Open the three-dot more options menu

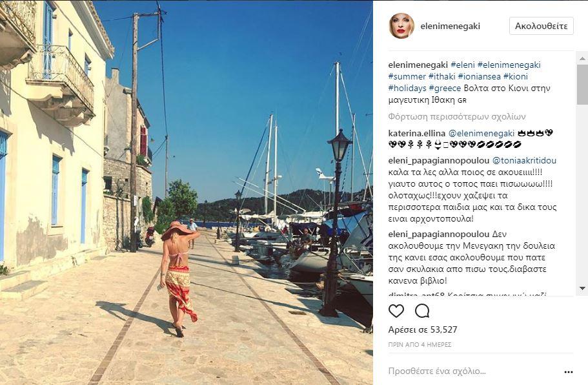point(569,372)
